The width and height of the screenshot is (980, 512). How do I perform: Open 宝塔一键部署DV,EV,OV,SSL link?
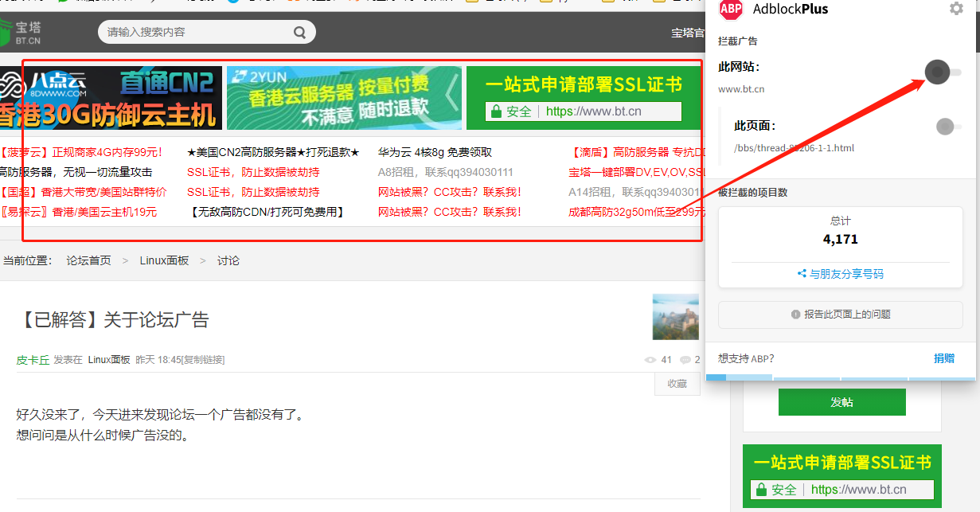(637, 172)
